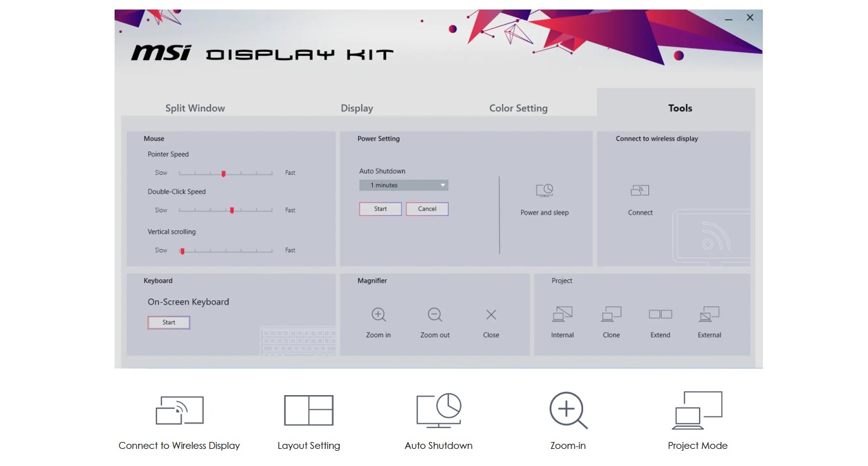Switch to the Split Window tab
Viewport: 868px width, 466px height.
195,108
